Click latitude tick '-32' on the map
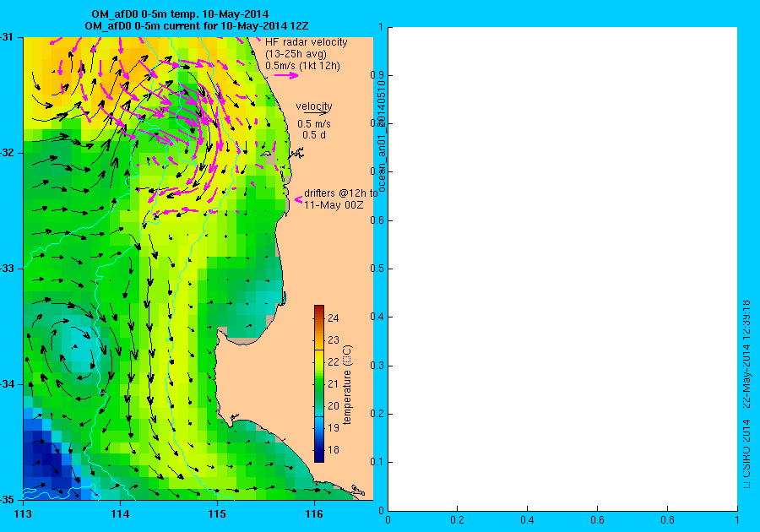Screen dimensions: 760x532 tap(7, 153)
